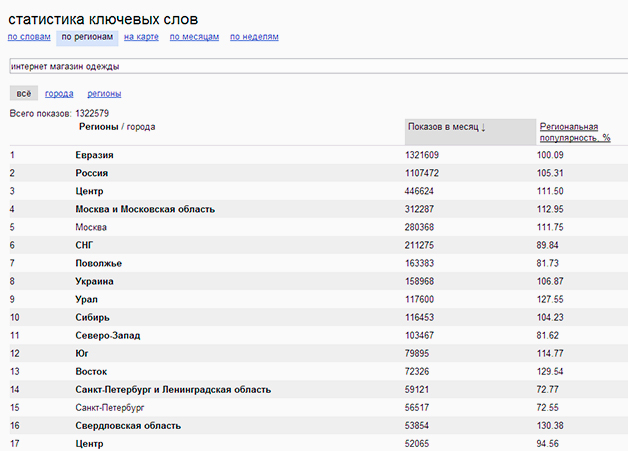Click the popularity value 112.95

[x=550, y=209]
